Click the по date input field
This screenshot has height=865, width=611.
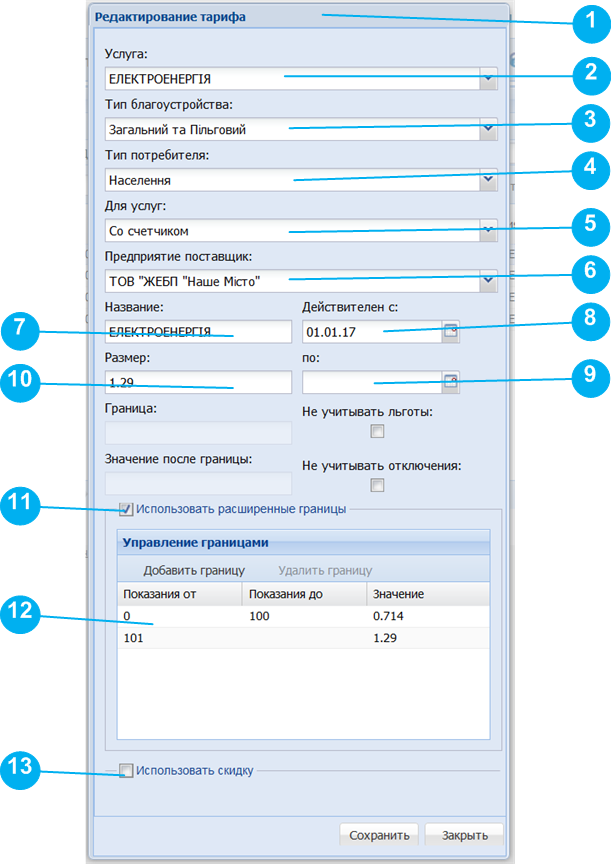tap(372, 382)
